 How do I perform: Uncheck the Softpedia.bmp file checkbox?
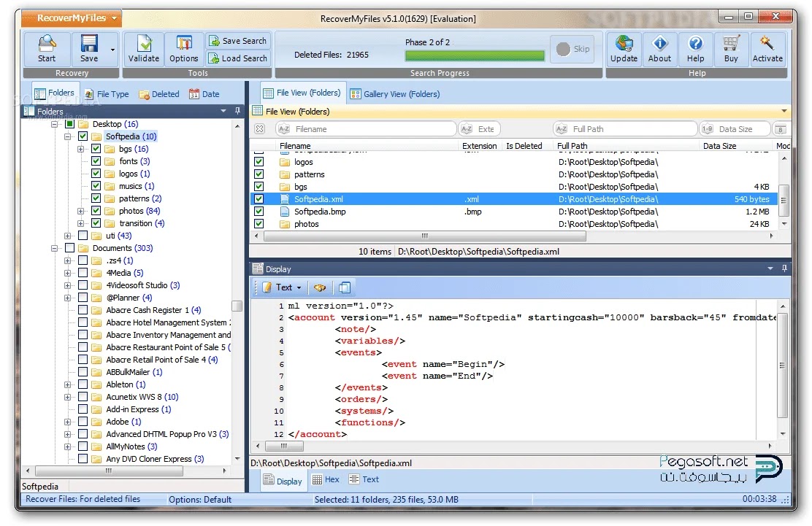[x=259, y=211]
